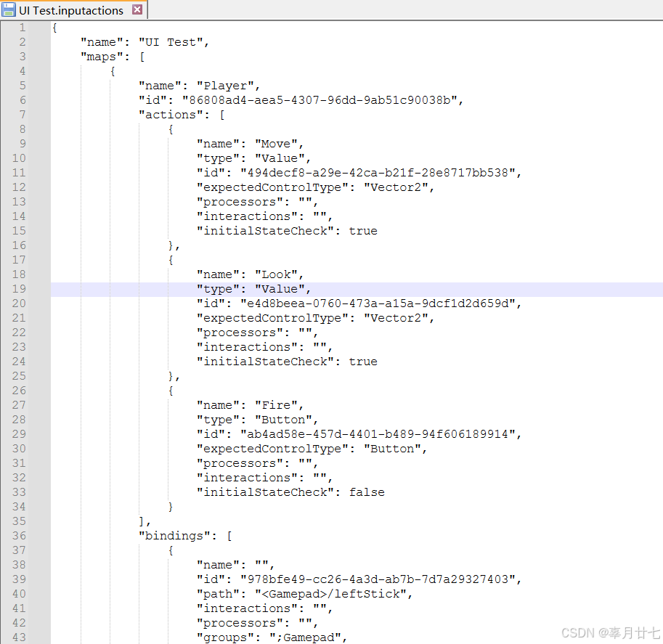Screen dimensions: 663x644
Task: Click the "bindings" array label on line 36
Action: point(168,535)
